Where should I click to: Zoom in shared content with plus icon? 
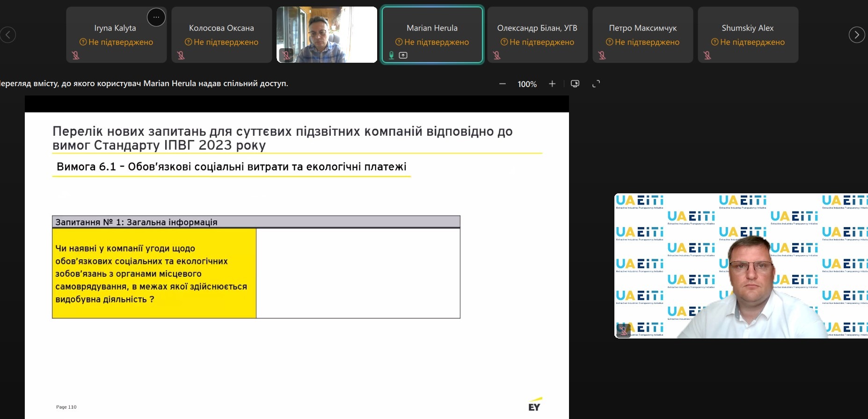point(552,84)
